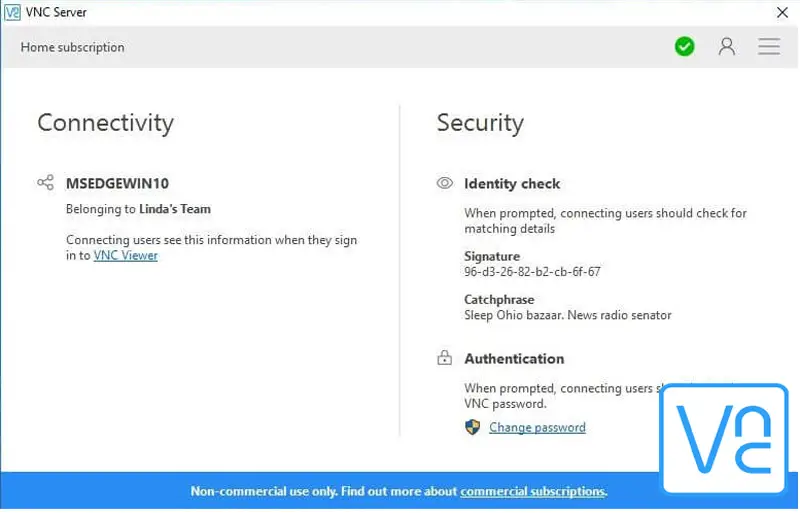Click the Linda's Team name
Viewport: 800px width, 513px height.
point(175,209)
